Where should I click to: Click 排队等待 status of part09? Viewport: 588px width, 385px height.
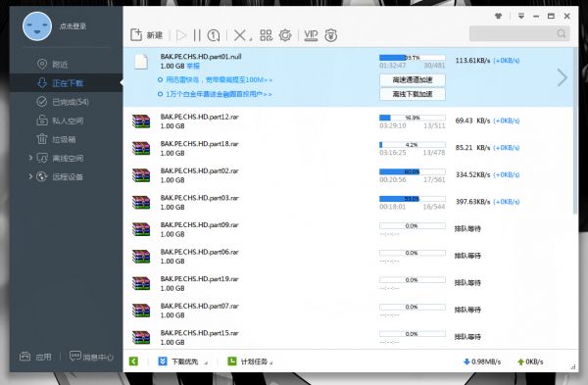(467, 228)
